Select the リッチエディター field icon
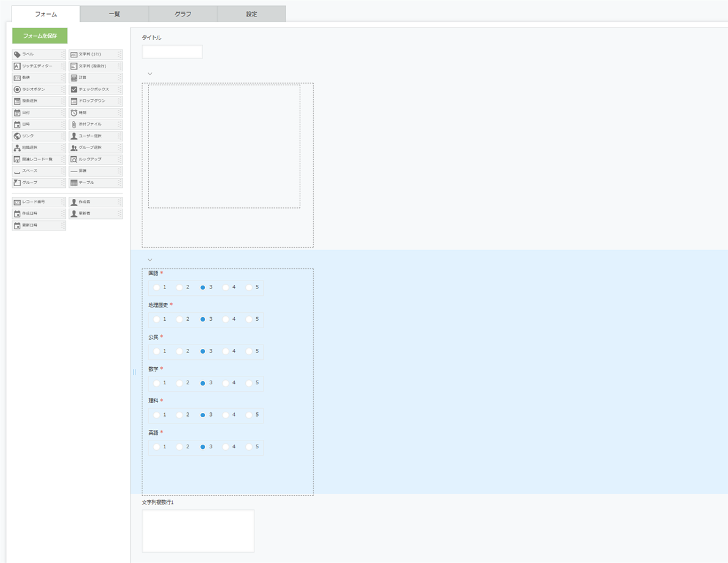Viewport: 728px width, 563px height. click(x=17, y=66)
